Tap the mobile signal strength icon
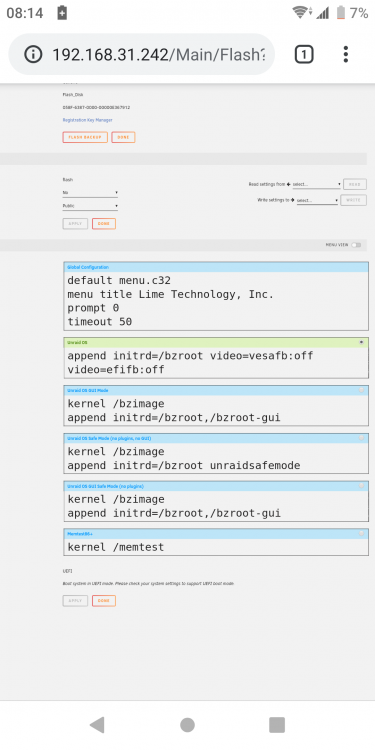The width and height of the screenshot is (375, 750). pos(323,13)
